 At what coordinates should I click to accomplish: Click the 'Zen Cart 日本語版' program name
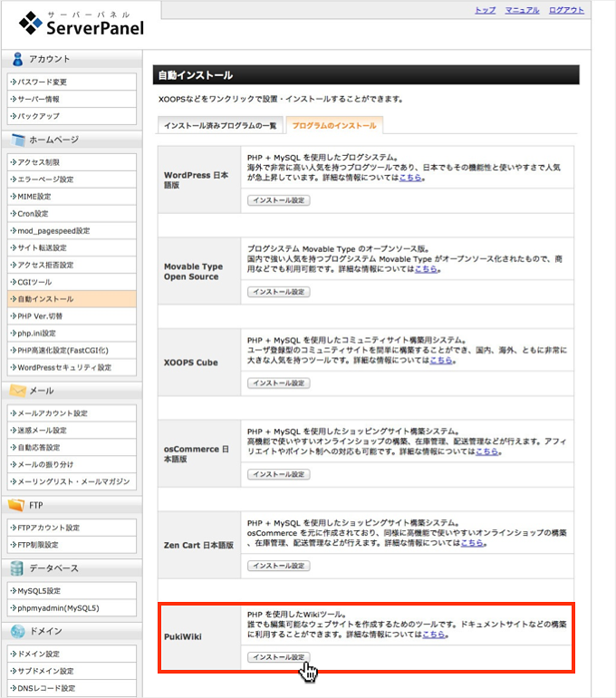198,546
